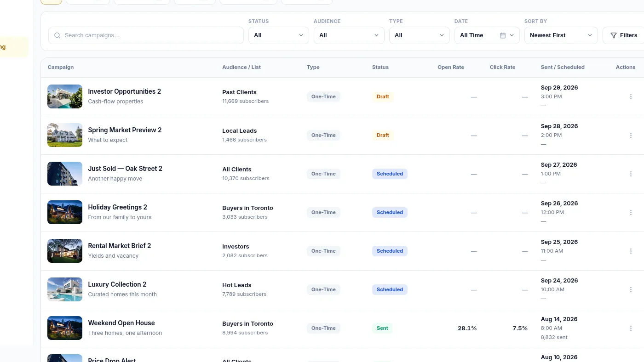The image size is (644, 362).
Task: Click the calendar icon in Date filter
Action: point(503,35)
